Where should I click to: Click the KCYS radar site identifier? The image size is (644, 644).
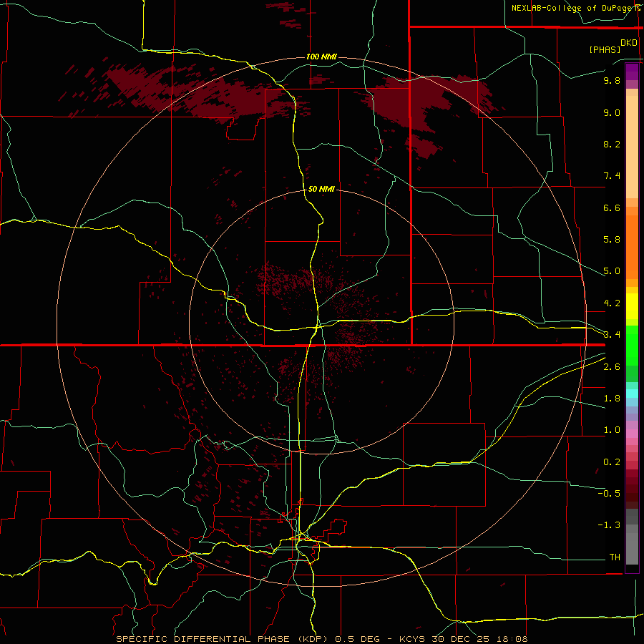coord(413,639)
